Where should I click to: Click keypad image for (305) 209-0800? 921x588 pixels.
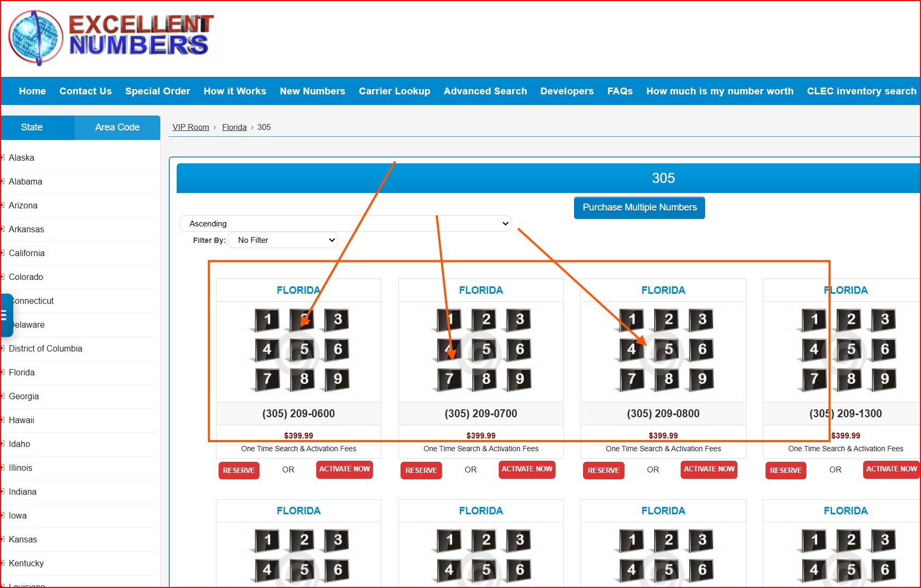point(663,350)
